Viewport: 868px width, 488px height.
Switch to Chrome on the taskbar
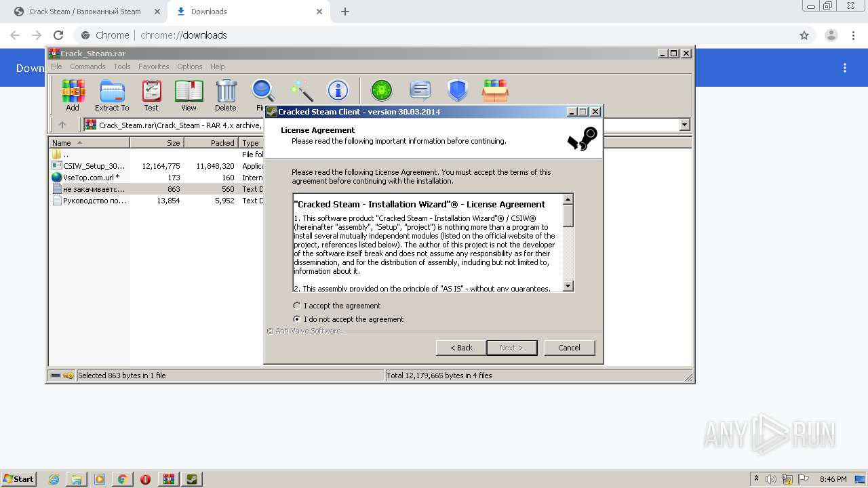(122, 479)
